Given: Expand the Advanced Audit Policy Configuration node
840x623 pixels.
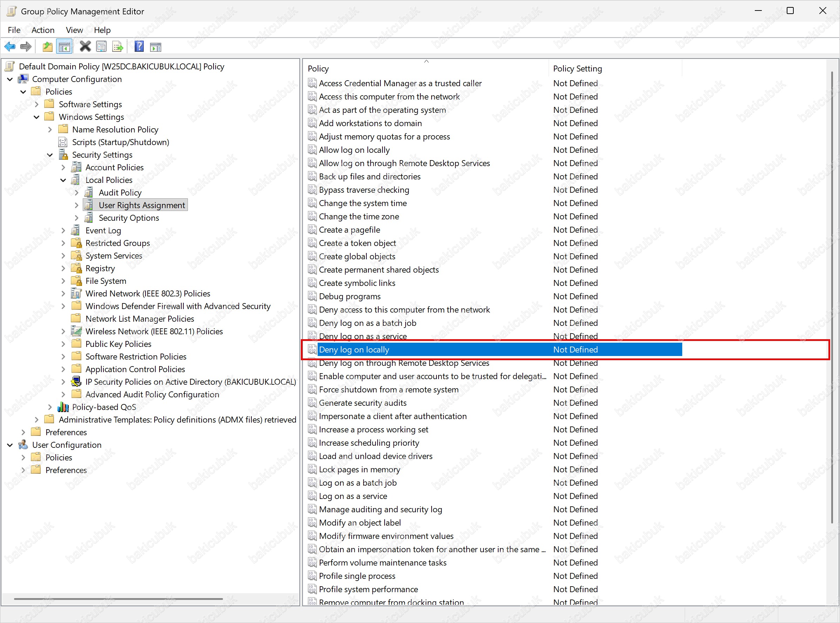Looking at the screenshot, I should pos(63,394).
